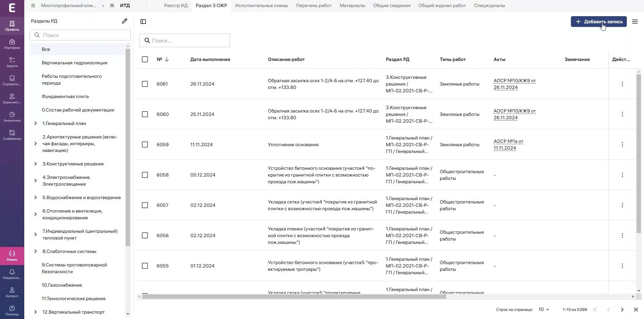Open the rows per page dropdown
The height and width of the screenshot is (319, 644).
(544, 310)
